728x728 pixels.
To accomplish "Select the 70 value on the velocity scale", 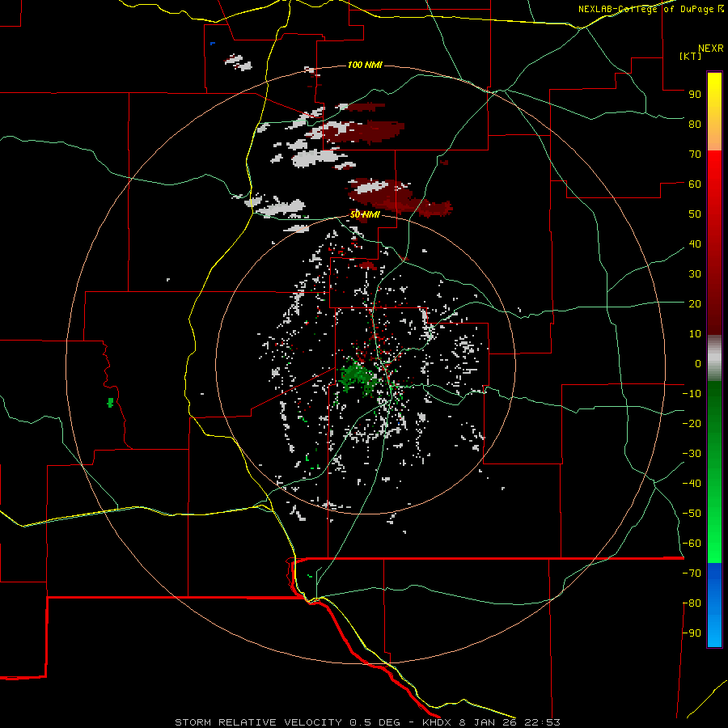I will click(695, 154).
